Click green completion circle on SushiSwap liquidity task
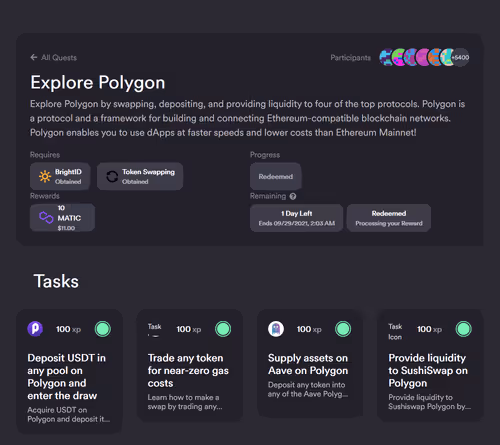This screenshot has height=445, width=500. tap(464, 329)
